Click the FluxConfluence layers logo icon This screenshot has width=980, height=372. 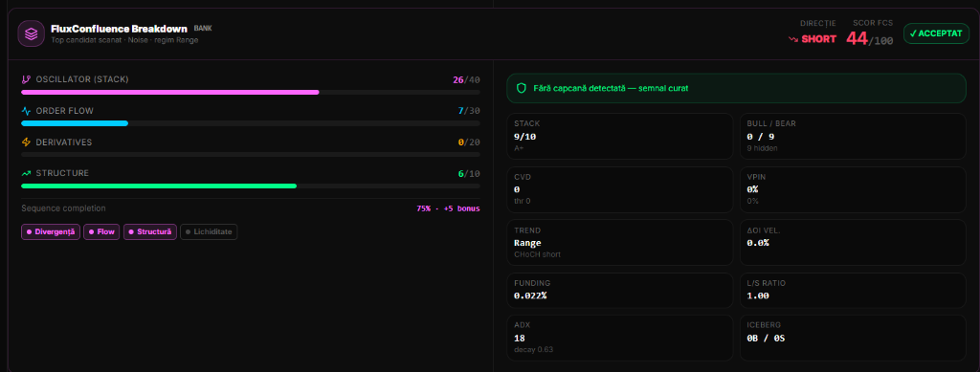coord(31,33)
